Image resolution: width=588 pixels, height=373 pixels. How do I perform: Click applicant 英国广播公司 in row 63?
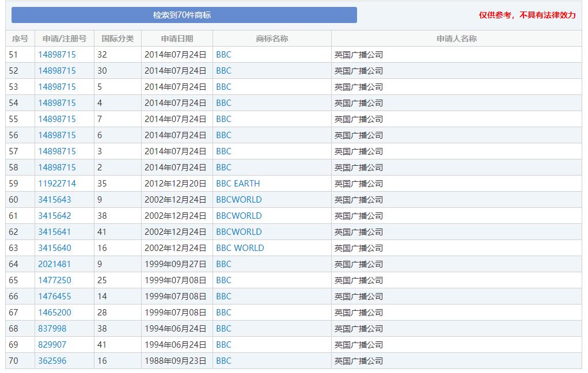click(358, 248)
